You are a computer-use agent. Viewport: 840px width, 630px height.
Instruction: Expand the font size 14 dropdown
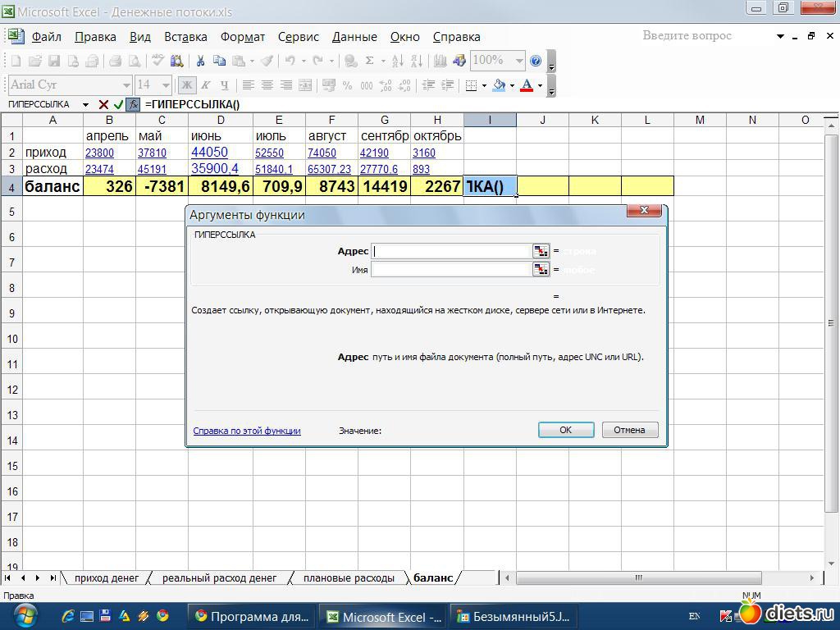click(x=165, y=84)
